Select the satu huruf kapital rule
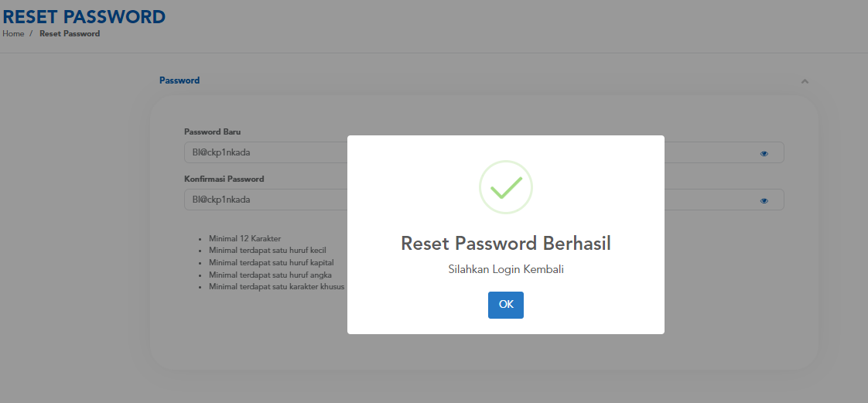 click(272, 262)
